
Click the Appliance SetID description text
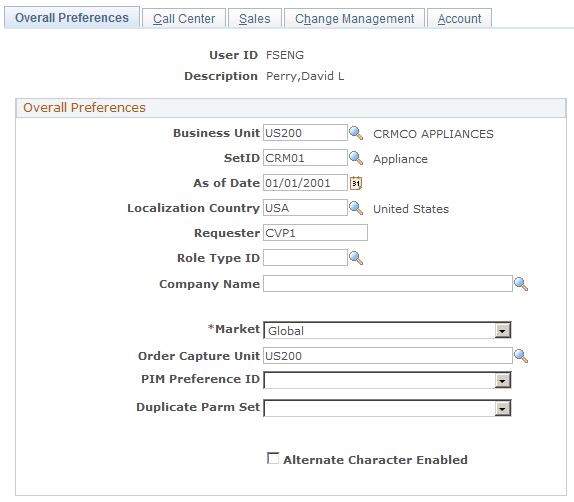[400, 159]
